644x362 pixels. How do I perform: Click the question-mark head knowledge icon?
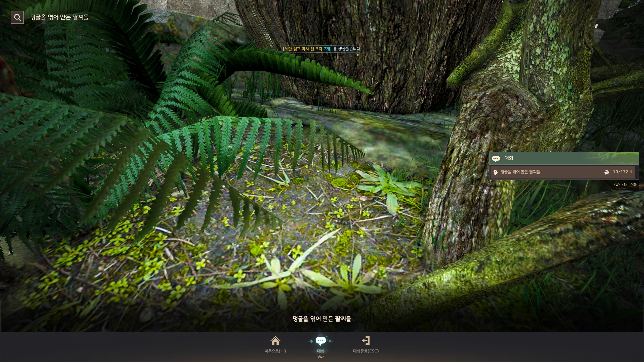coord(495,172)
